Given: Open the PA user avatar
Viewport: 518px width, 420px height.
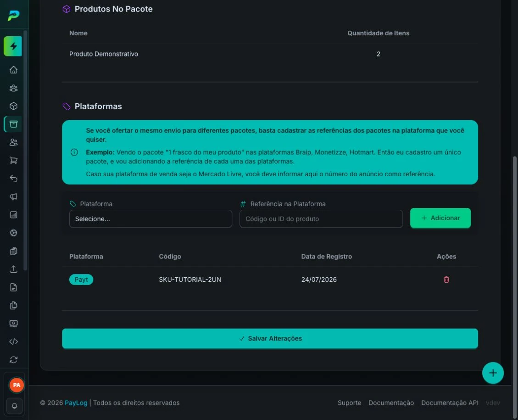Looking at the screenshot, I should (17, 385).
